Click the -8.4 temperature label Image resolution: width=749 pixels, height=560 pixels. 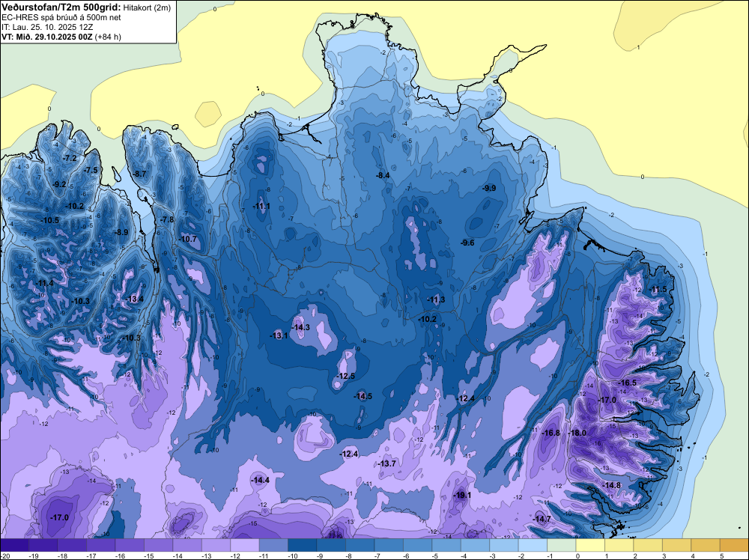383,175
